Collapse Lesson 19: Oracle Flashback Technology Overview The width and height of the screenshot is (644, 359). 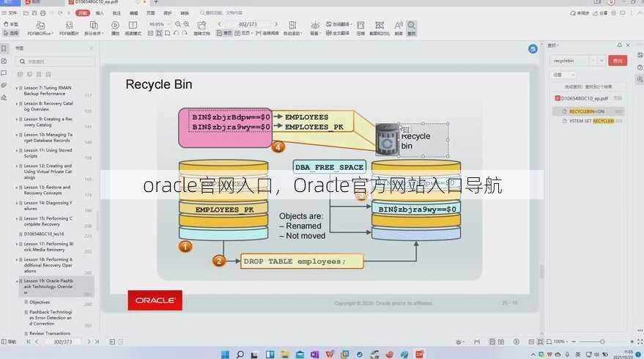click(x=17, y=281)
